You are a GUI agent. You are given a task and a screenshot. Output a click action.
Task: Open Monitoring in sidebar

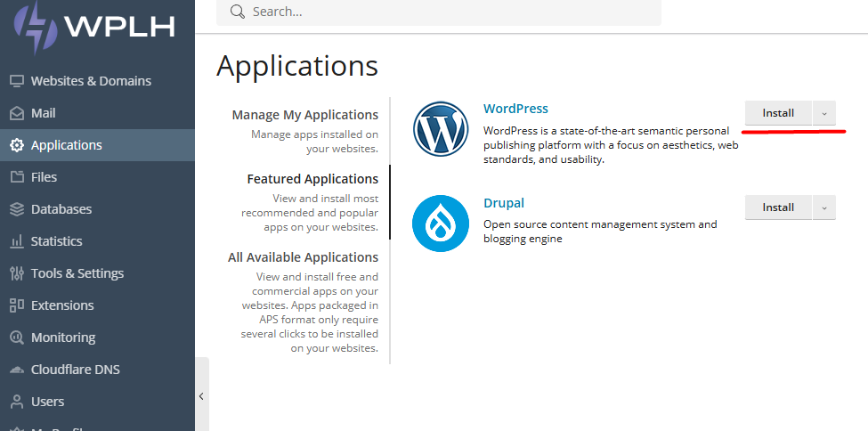[97, 337]
